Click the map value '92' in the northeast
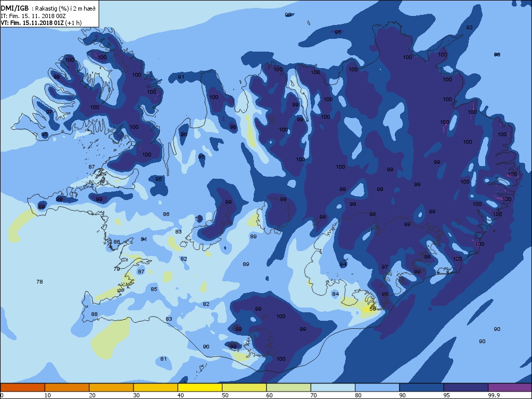The image size is (532, 399). 469,28
